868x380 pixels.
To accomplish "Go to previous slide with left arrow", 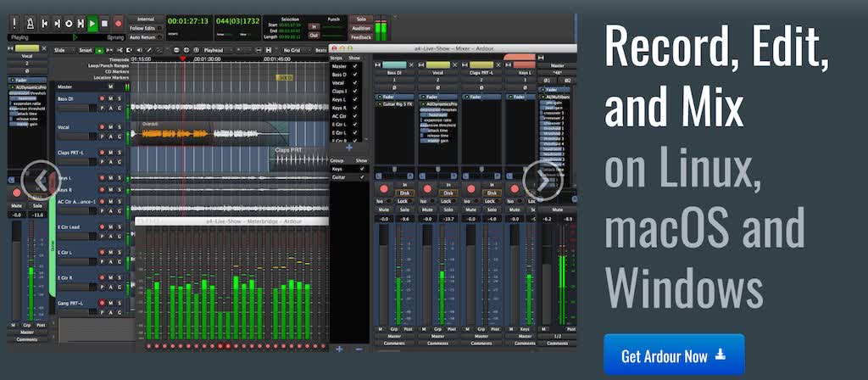I will click(41, 181).
